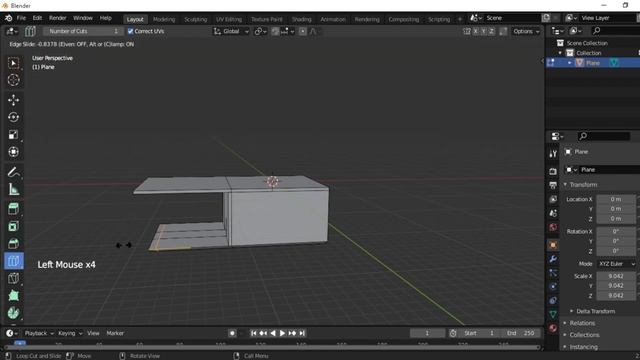Screen dimensions: 640x360
Task: Open the pivot point dropdown
Action: [x=260, y=31]
